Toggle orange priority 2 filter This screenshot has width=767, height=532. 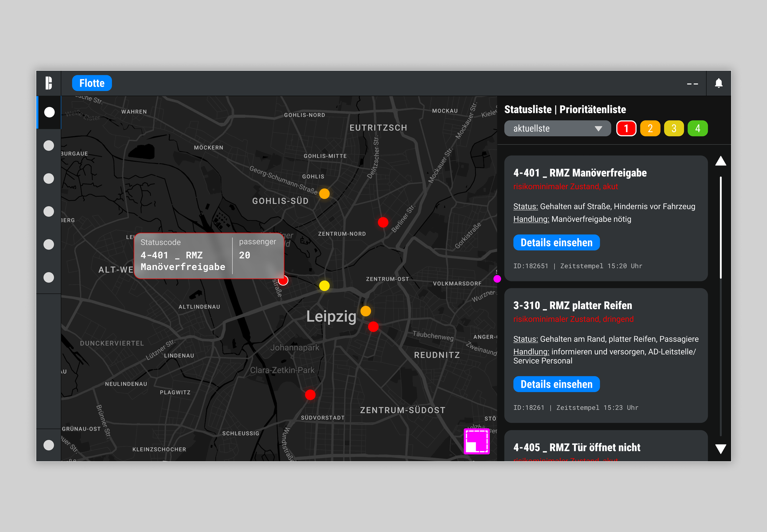point(650,128)
